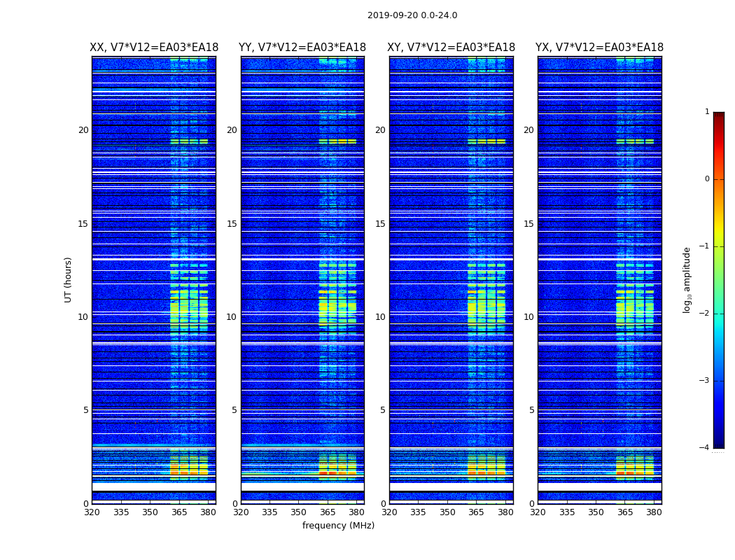Click the 20 hour tick beside the XY panel
This screenshot has width=735, height=560.
pos(380,130)
